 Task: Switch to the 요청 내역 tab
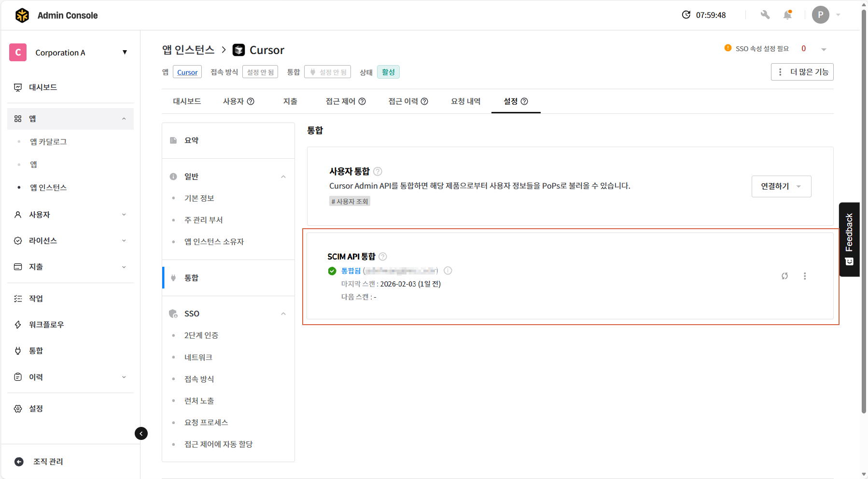tap(465, 101)
